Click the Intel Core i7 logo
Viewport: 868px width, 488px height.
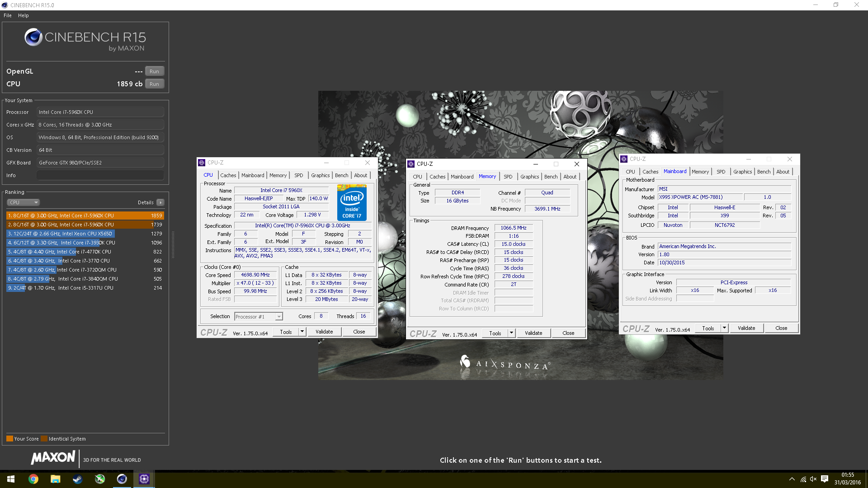point(352,202)
